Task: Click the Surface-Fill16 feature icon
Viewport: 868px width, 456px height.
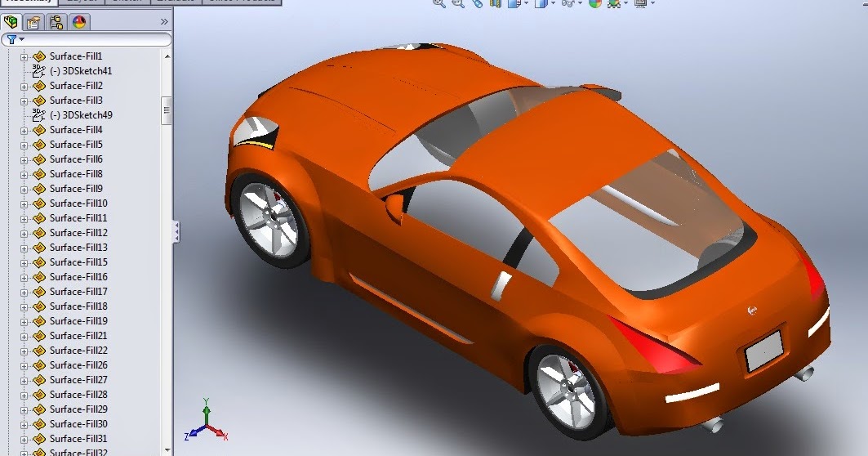Action: (x=38, y=277)
